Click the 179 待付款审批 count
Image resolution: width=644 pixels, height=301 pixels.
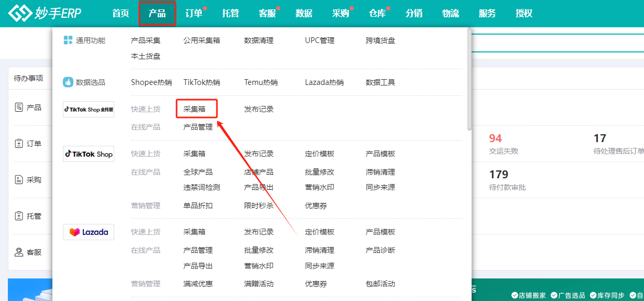click(499, 174)
